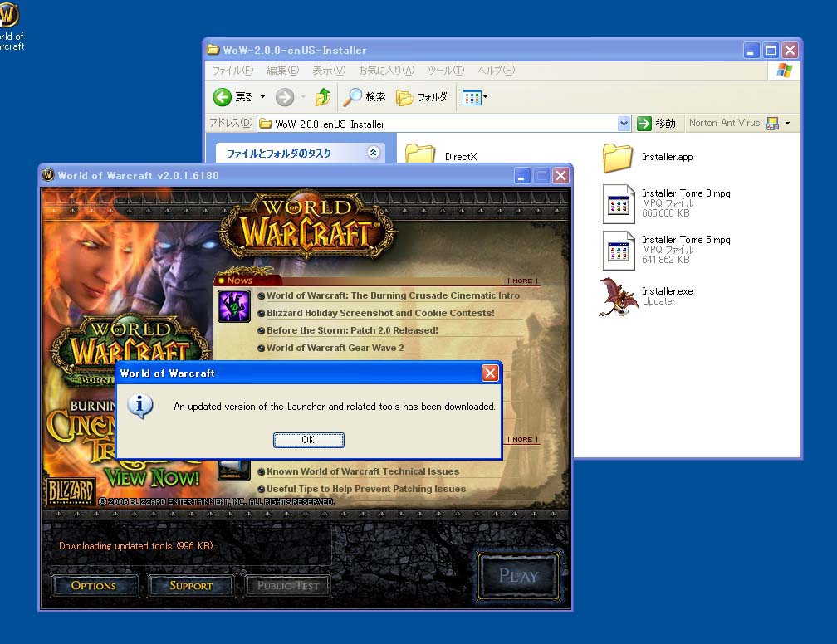The height and width of the screenshot is (644, 837).
Task: Click the Windows flag logo in Explorer
Action: point(784,71)
